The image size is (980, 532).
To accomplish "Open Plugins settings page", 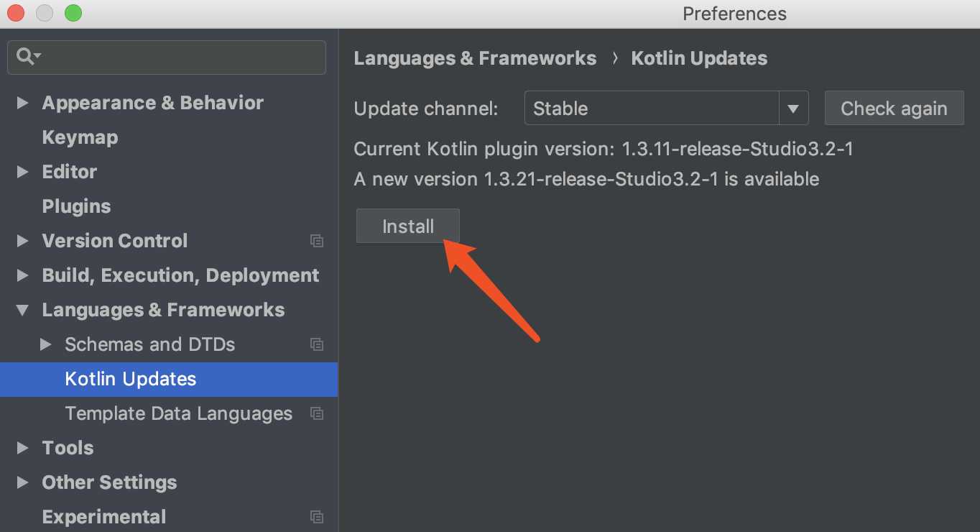I will [76, 206].
